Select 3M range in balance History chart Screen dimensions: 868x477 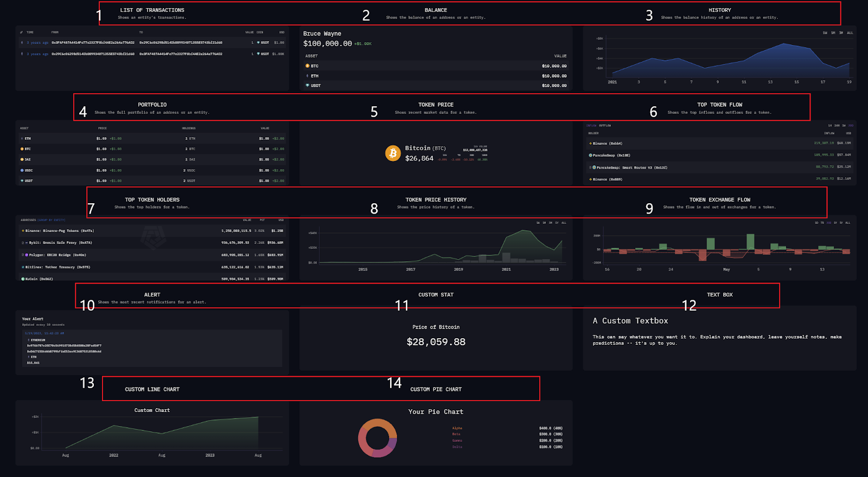pyautogui.click(x=841, y=33)
